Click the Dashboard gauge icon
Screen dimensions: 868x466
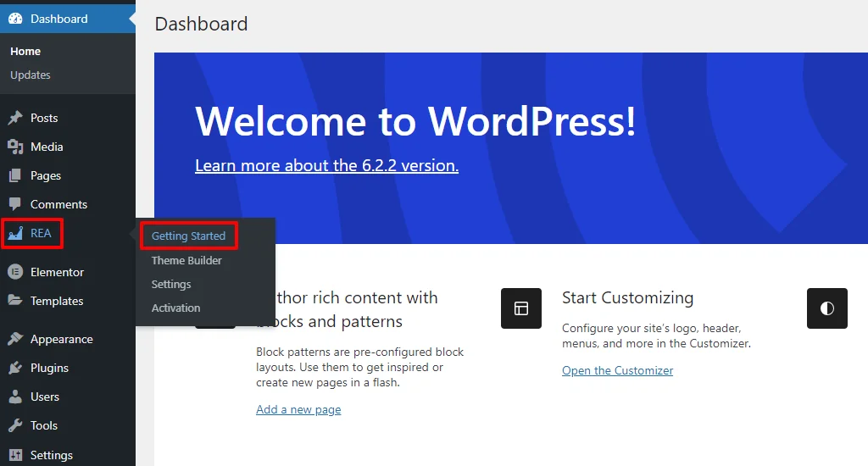[15, 19]
